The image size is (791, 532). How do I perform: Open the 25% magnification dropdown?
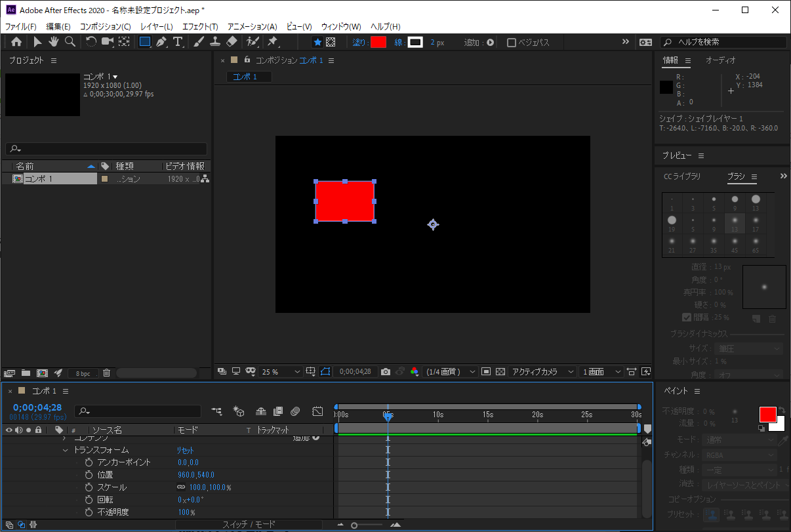[x=281, y=372]
